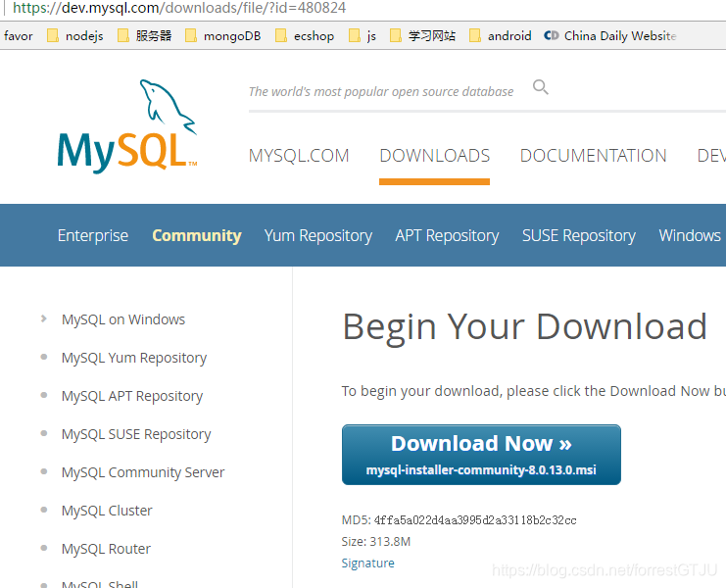Screen dimensions: 726x588
Task: Click the Begin Your Download heading
Action: [x=524, y=327]
